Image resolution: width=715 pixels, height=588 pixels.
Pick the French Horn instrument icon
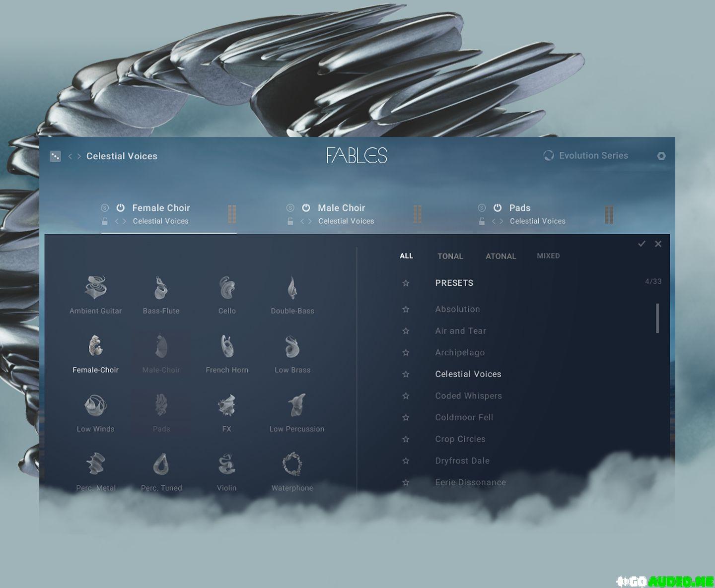click(x=227, y=346)
